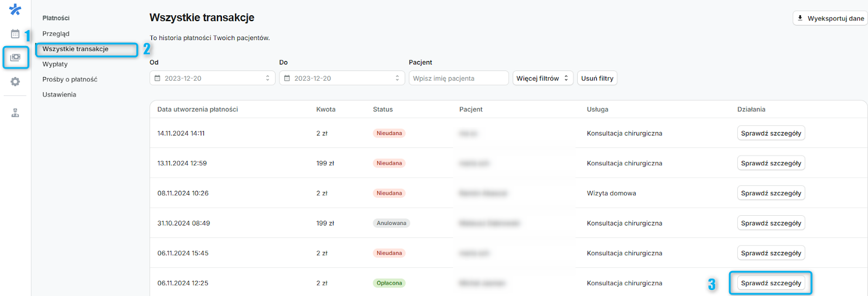Expand the Od date picker arrows
This screenshot has width=868, height=296.
tap(267, 78)
